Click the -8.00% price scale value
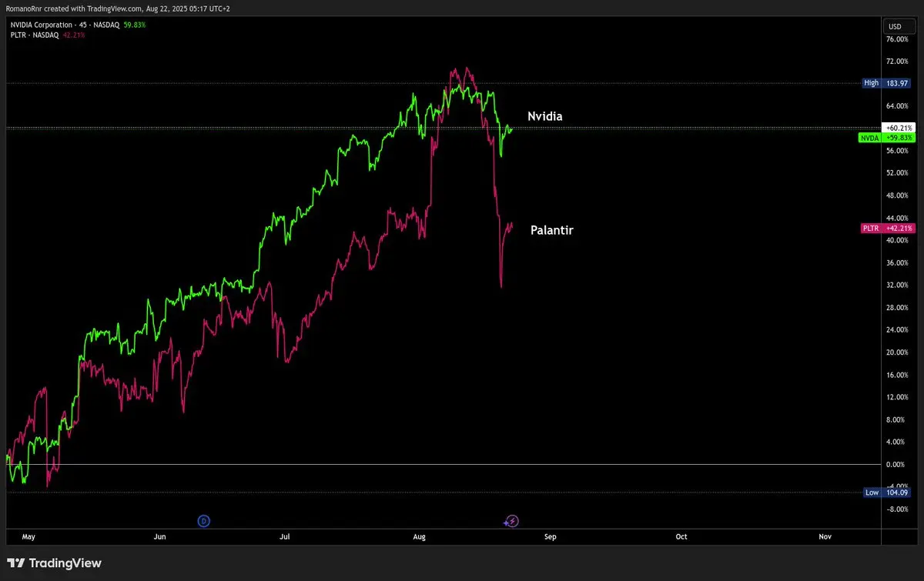Screen dimensions: 924x581 pyautogui.click(x=897, y=509)
